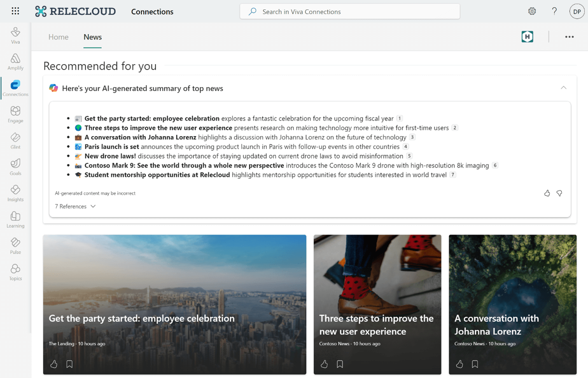Switch to the Home tab
The height and width of the screenshot is (378, 588).
pos(58,37)
